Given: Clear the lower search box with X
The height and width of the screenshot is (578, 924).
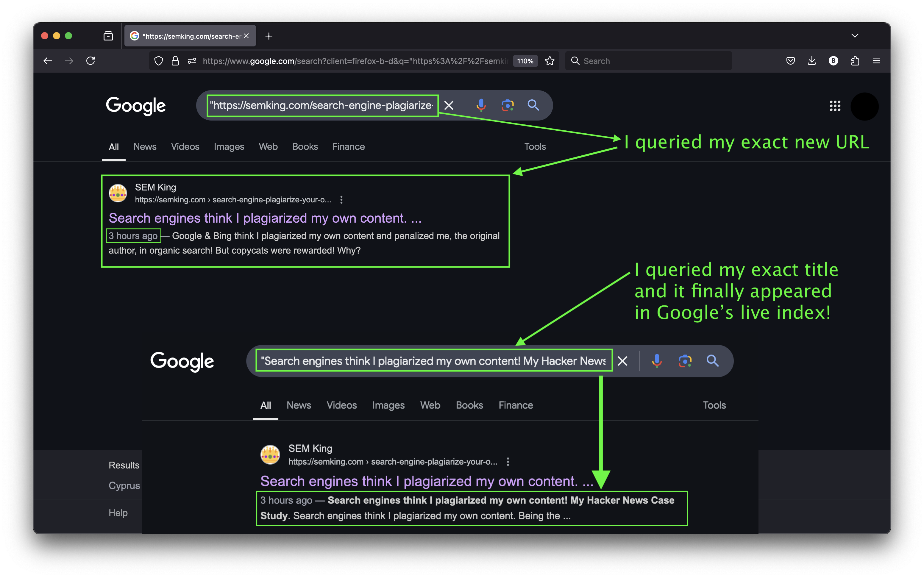Looking at the screenshot, I should tap(622, 361).
